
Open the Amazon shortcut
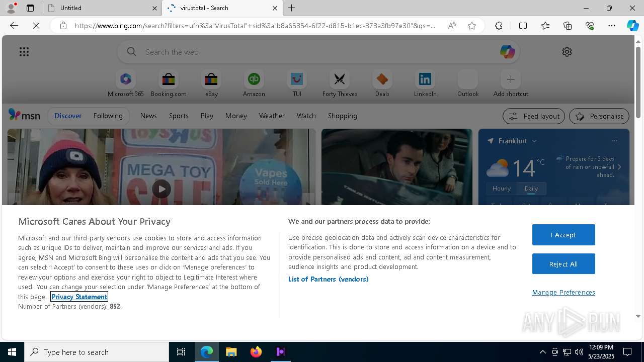pyautogui.click(x=254, y=84)
